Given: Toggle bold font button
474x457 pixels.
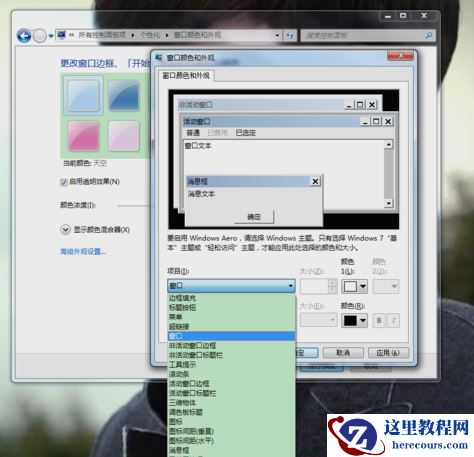Looking at the screenshot, I should 379,320.
